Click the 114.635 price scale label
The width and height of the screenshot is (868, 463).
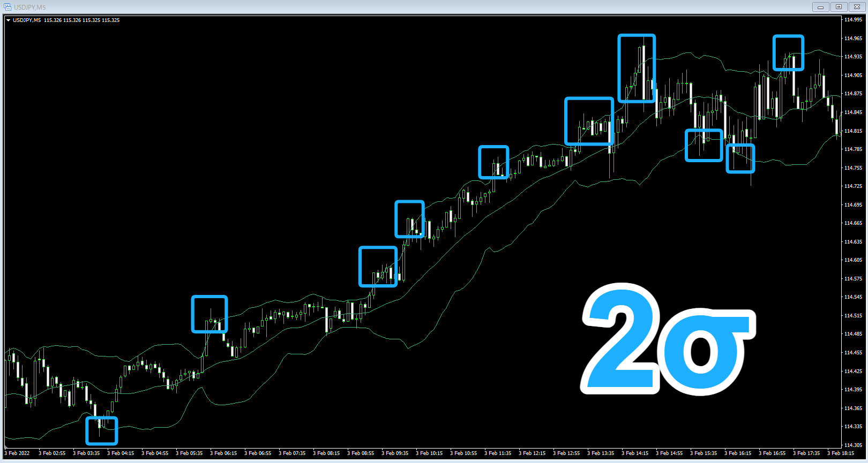click(x=853, y=242)
